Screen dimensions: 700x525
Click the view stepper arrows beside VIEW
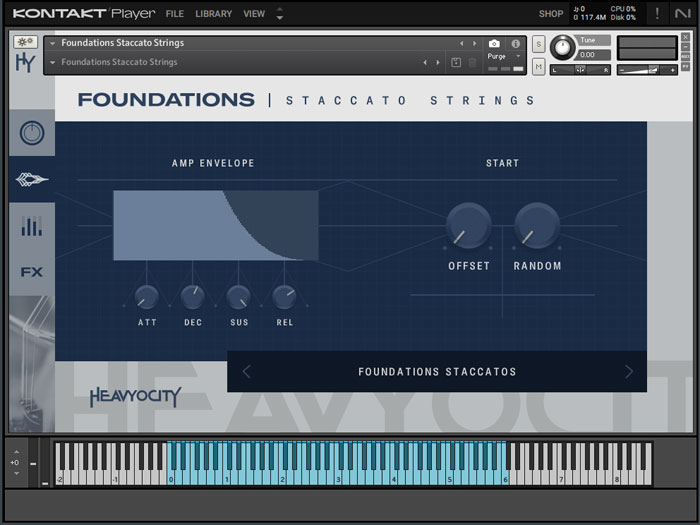(x=279, y=13)
